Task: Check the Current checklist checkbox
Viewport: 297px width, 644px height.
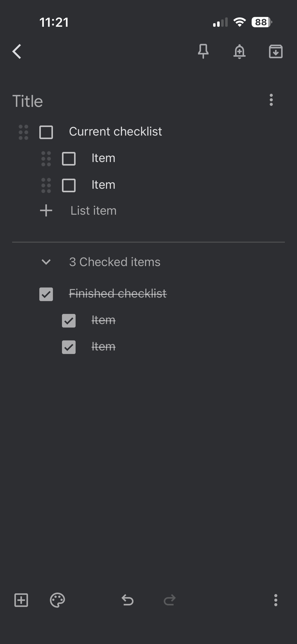Action: coord(46,132)
